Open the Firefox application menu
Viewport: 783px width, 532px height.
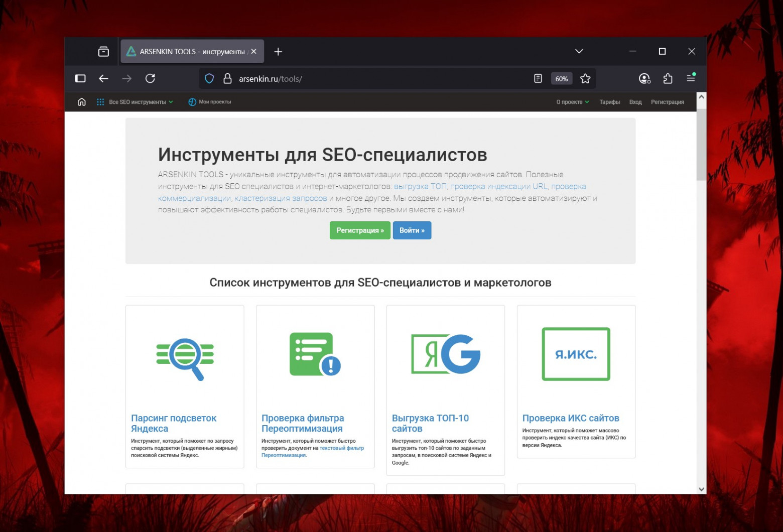(x=691, y=78)
